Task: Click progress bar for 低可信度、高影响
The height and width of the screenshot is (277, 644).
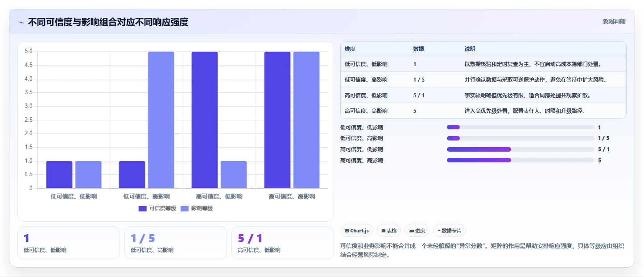Action: (x=520, y=138)
